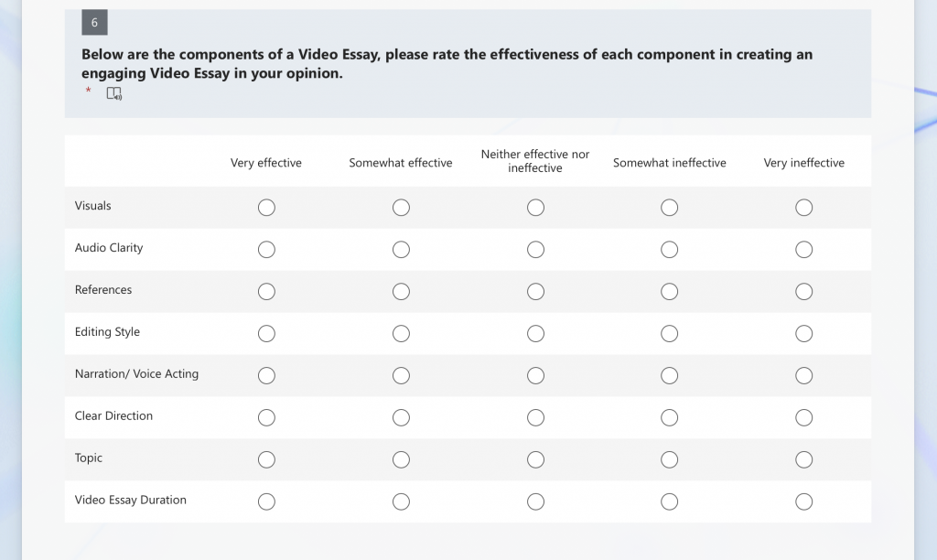Screen dimensions: 937x560
Task: Select Somewhat ineffective for Visuals
Action: pos(669,208)
